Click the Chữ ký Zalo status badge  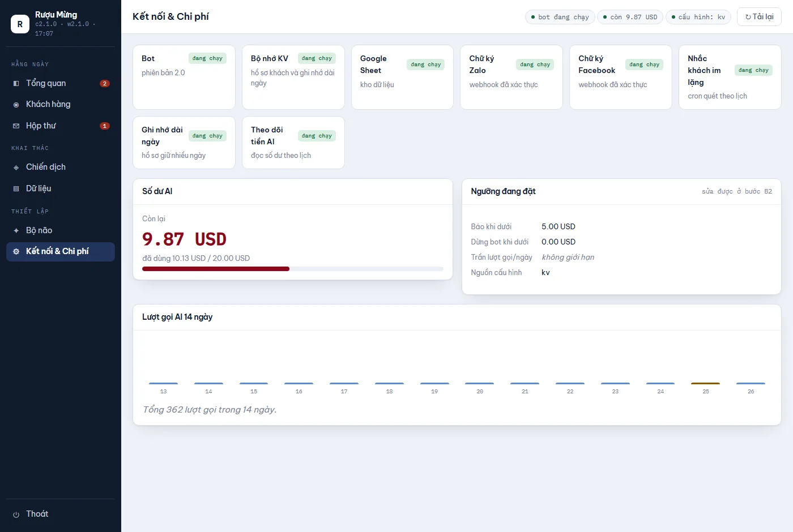tap(535, 65)
